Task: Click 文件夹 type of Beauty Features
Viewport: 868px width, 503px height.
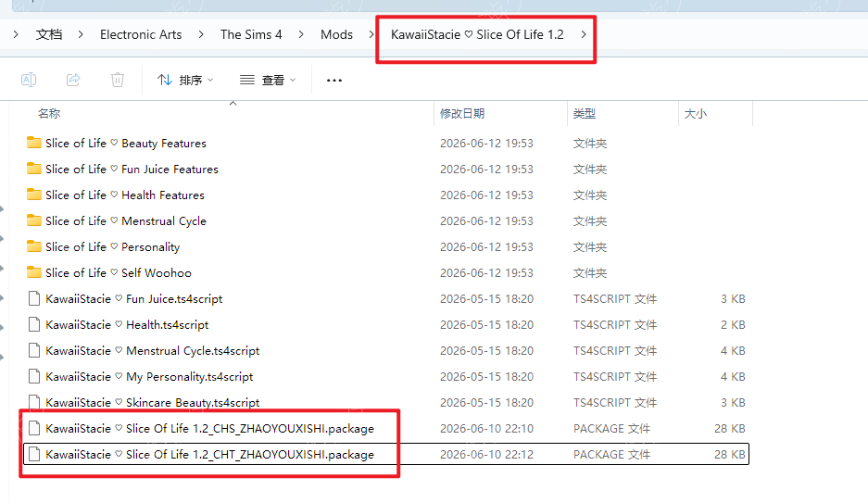Action: tap(589, 144)
